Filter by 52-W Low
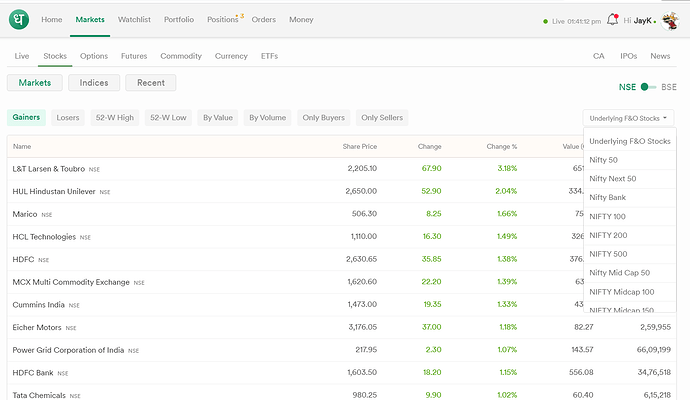The image size is (690, 400). (x=168, y=117)
